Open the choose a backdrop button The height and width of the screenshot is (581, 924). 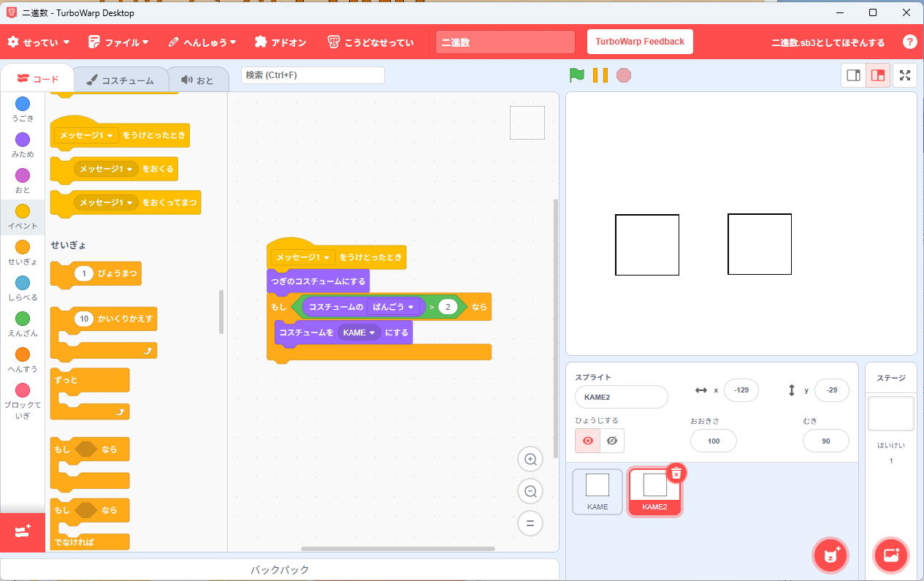[891, 555]
